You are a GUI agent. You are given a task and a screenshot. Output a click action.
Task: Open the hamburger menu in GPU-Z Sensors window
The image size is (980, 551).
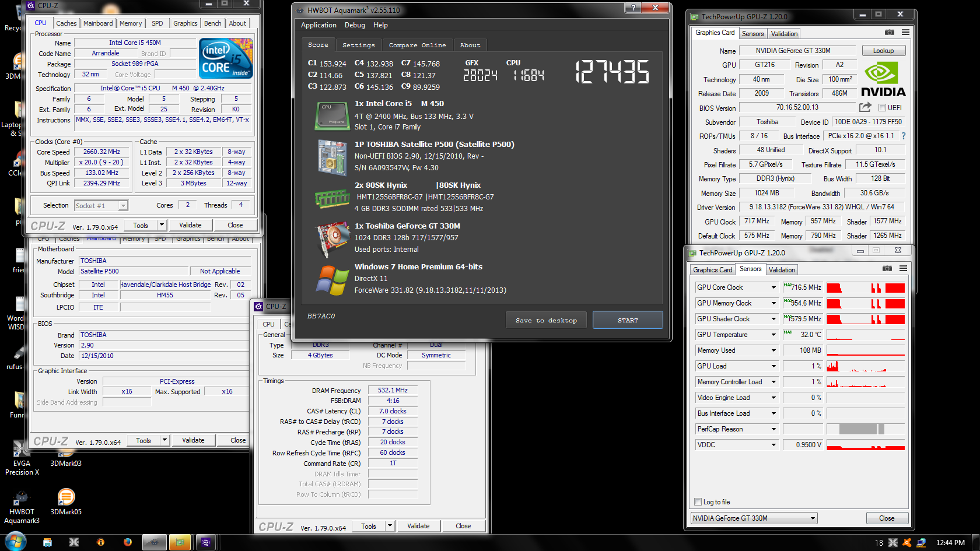coord(903,268)
